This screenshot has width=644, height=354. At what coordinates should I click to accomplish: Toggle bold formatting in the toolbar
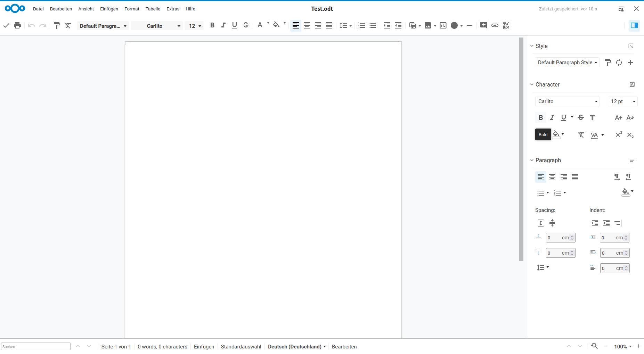213,25
